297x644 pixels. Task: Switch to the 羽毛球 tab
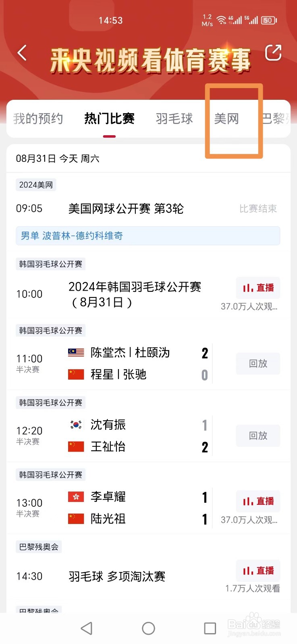[x=174, y=119]
